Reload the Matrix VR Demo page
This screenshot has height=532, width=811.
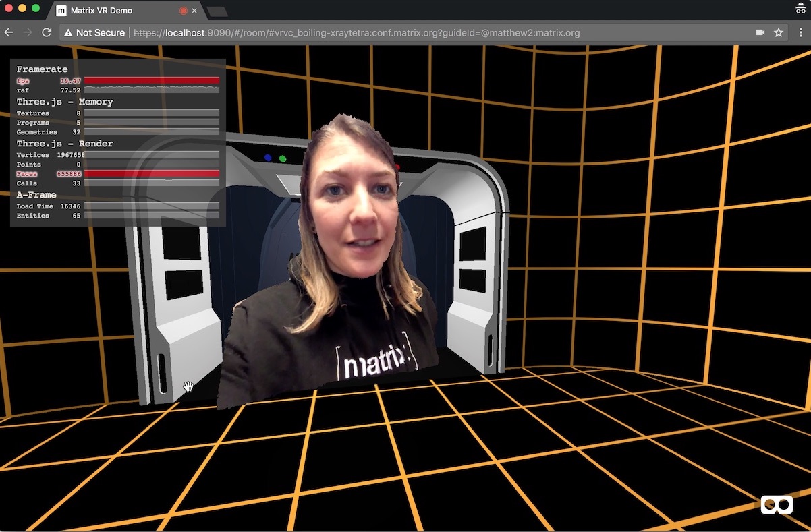click(47, 32)
